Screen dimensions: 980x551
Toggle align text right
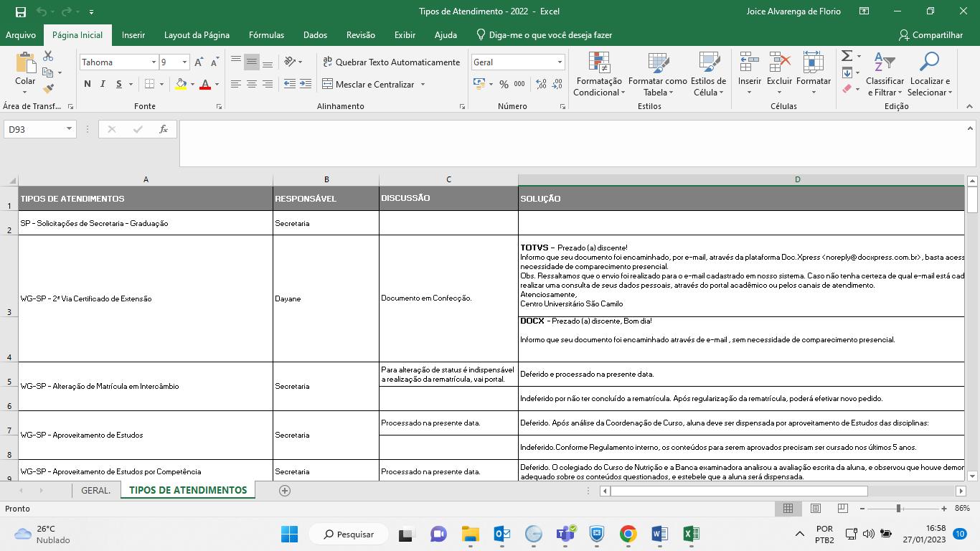(x=267, y=84)
